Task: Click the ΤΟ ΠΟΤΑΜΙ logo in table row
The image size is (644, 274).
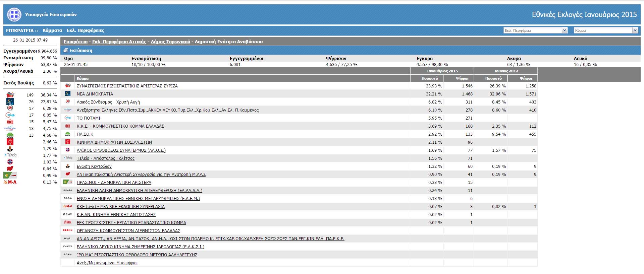Action: click(x=68, y=118)
